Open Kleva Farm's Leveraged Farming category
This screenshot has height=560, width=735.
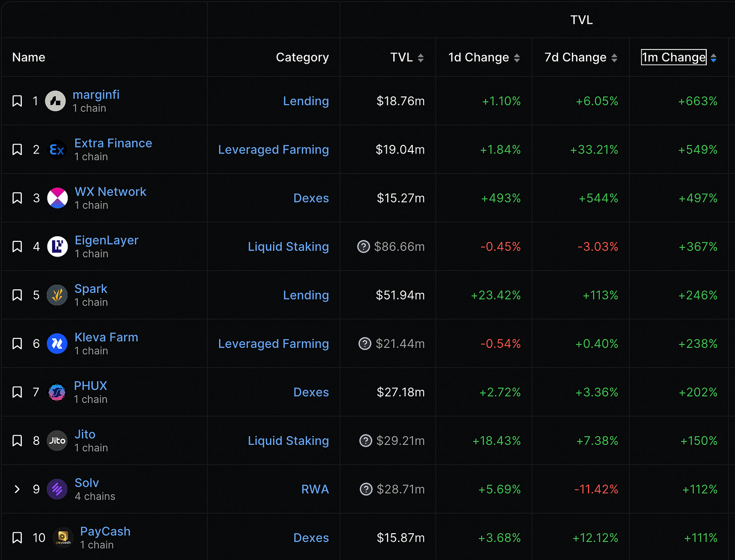[274, 343]
